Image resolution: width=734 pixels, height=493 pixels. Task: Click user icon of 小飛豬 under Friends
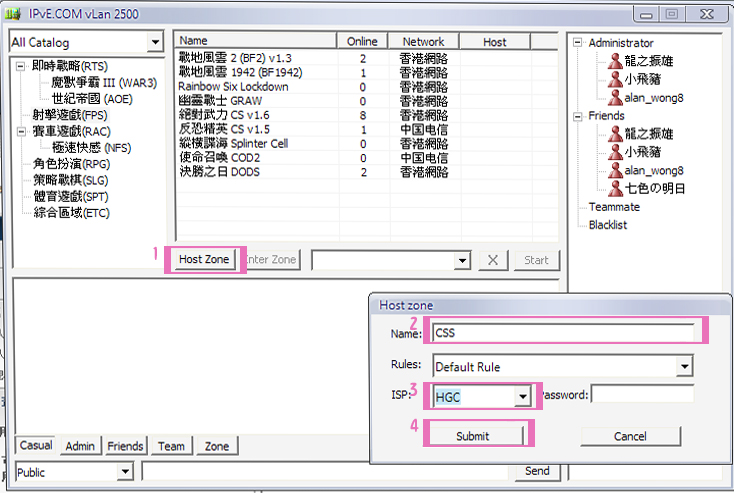pos(615,152)
